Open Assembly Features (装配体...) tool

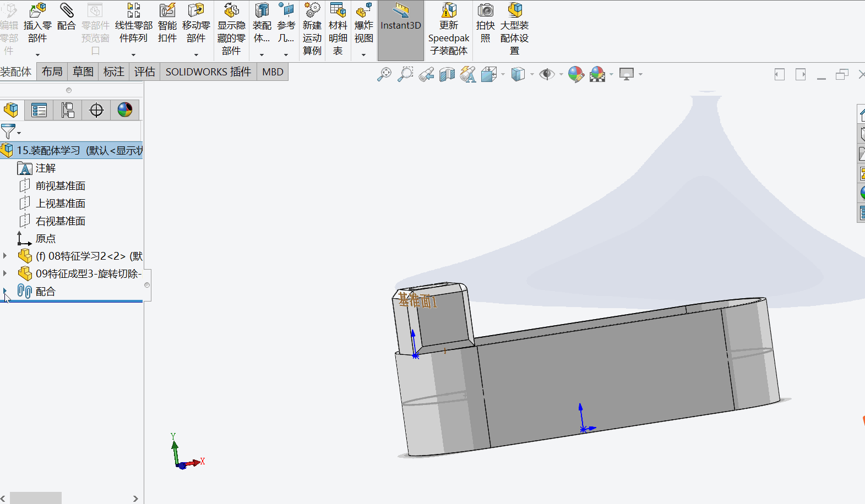[262, 24]
